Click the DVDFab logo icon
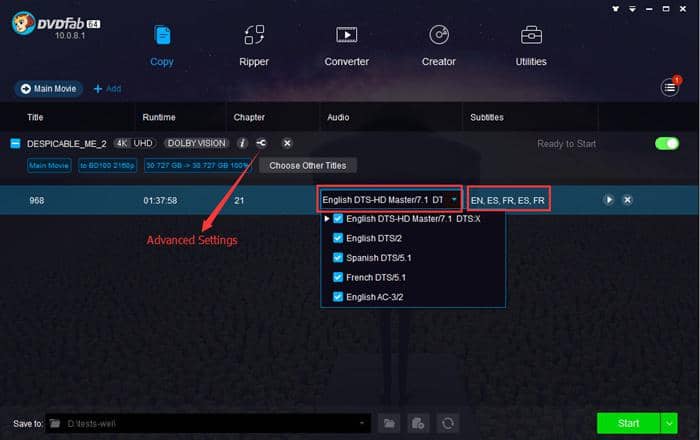The image size is (700, 440). (23, 23)
